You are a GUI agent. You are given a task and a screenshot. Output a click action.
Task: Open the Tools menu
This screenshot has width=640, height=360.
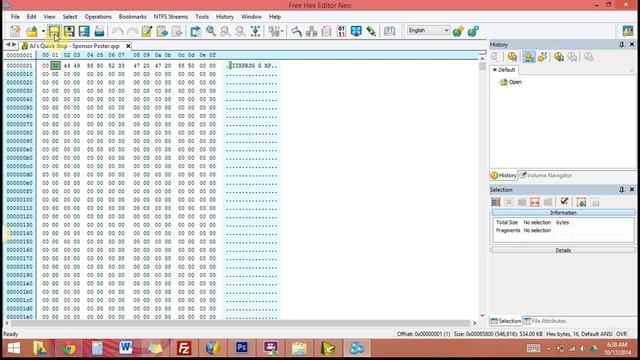point(202,17)
